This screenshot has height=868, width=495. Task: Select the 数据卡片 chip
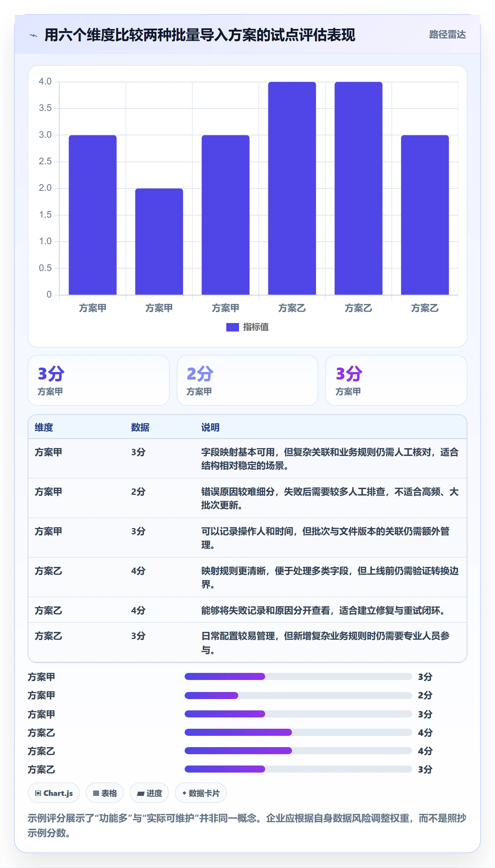(200, 793)
